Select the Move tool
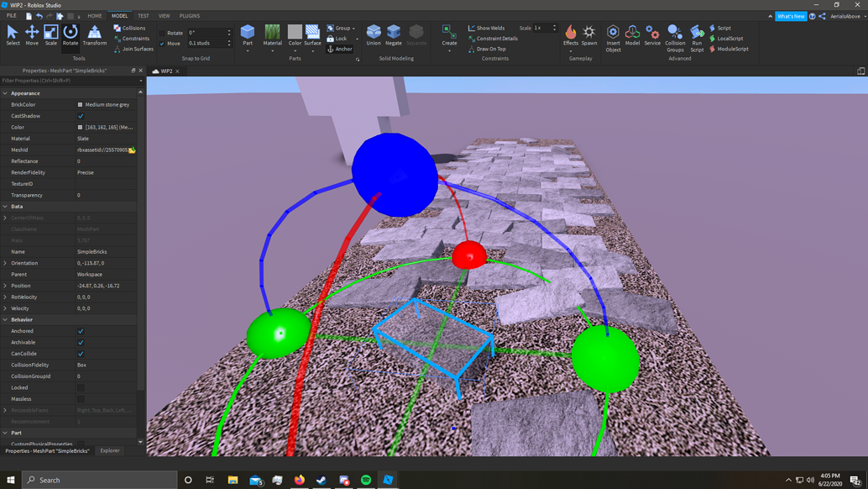Viewport: 868px width, 489px height. tap(31, 34)
